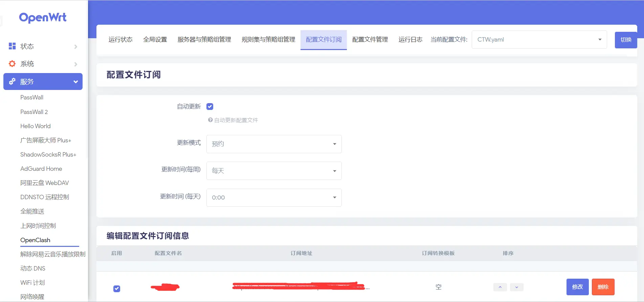Move subscription down with arrow button
Viewport: 644px width, 302px height.
(516, 287)
